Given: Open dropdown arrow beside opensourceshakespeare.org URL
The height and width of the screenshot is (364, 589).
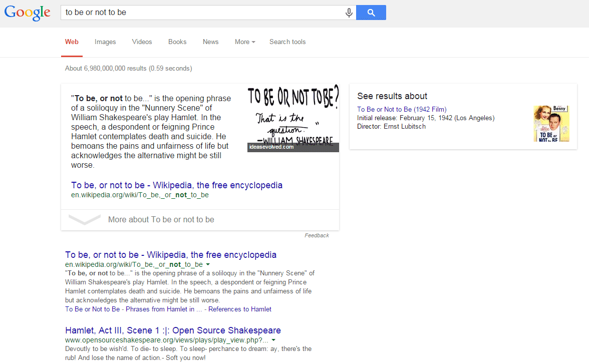Looking at the screenshot, I should point(273,340).
